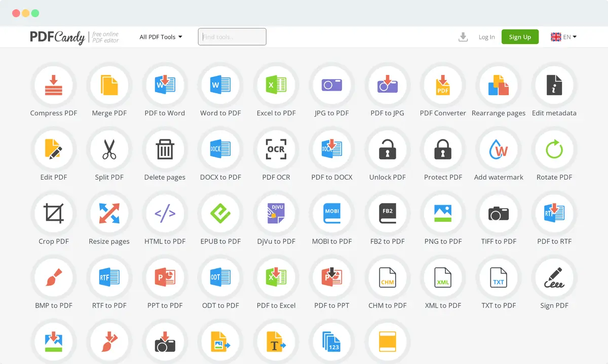Choose the EPUB to PDF icon
This screenshot has width=608, height=364.
220,213
